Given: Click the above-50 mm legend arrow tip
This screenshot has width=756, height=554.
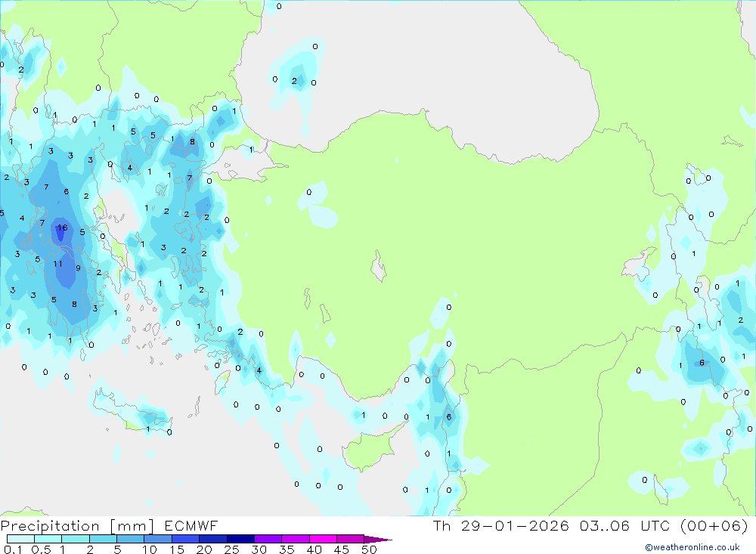Looking at the screenshot, I should tap(378, 539).
